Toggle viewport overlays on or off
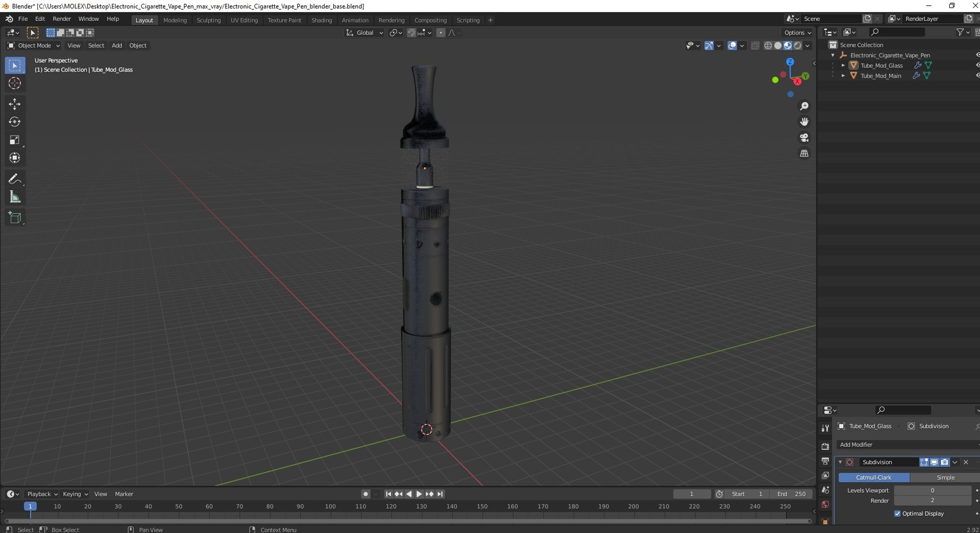This screenshot has height=533, width=980. (x=732, y=46)
